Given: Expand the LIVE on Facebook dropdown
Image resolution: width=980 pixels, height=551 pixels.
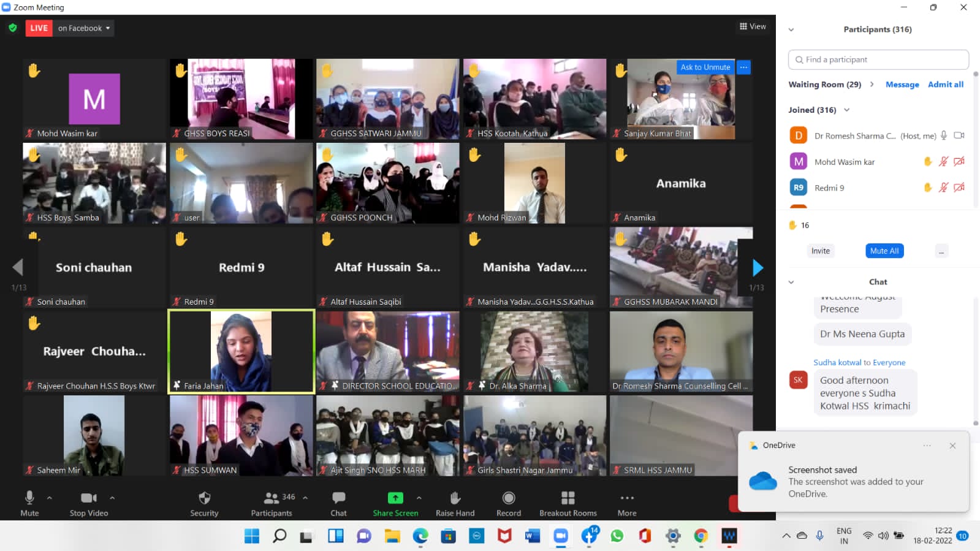Looking at the screenshot, I should (x=84, y=28).
